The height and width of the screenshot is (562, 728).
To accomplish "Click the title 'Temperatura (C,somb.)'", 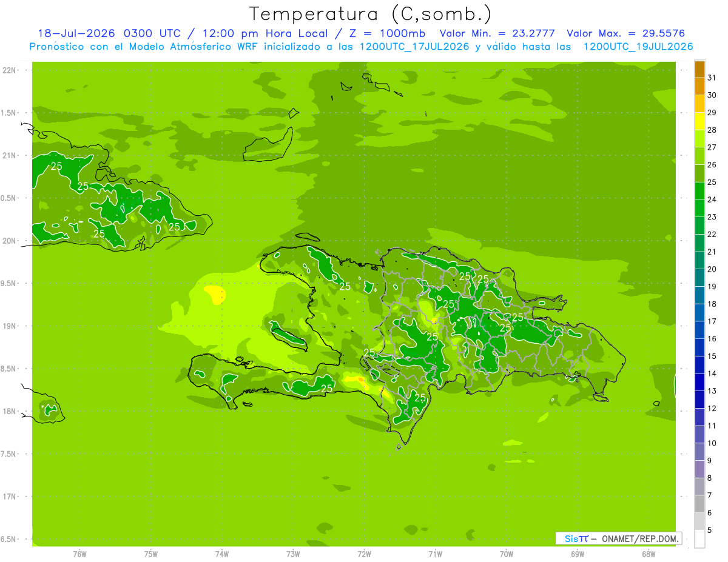I will coord(370,14).
